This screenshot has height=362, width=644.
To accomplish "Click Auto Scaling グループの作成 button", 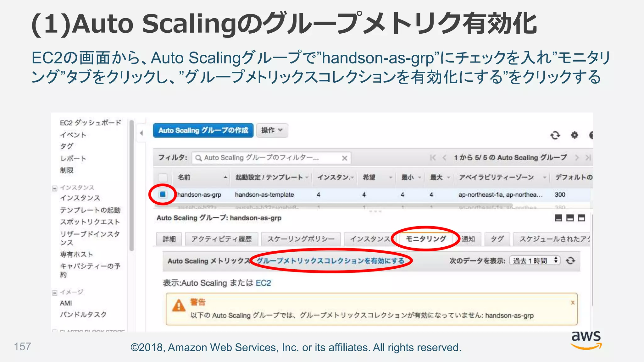I will 203,130.
